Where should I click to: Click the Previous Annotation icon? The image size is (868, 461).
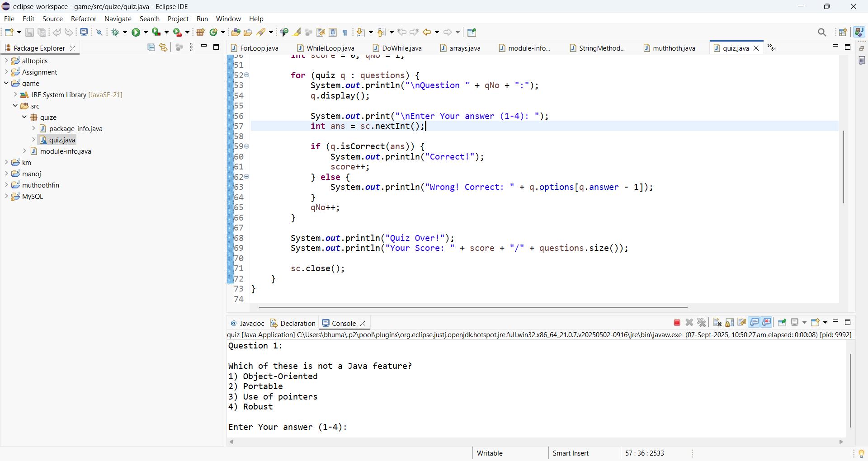point(382,32)
